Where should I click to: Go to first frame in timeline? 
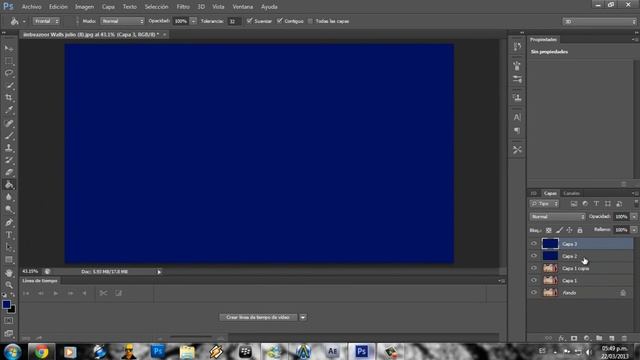[26, 293]
